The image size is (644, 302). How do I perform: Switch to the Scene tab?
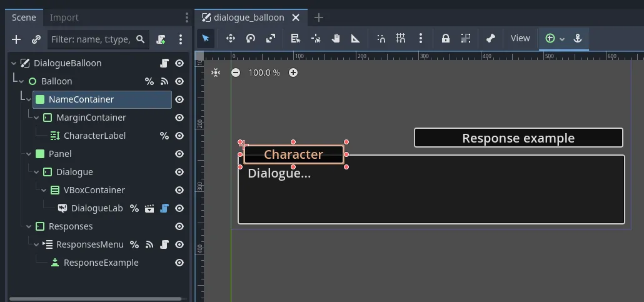click(x=24, y=18)
